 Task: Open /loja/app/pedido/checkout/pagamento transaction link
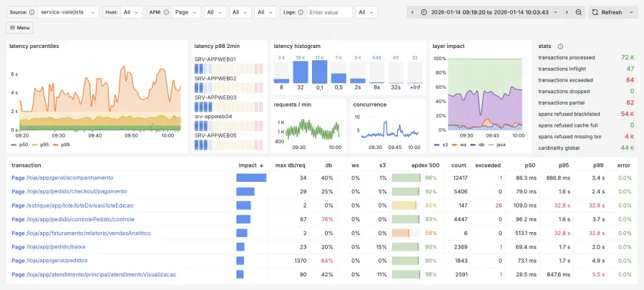69,191
